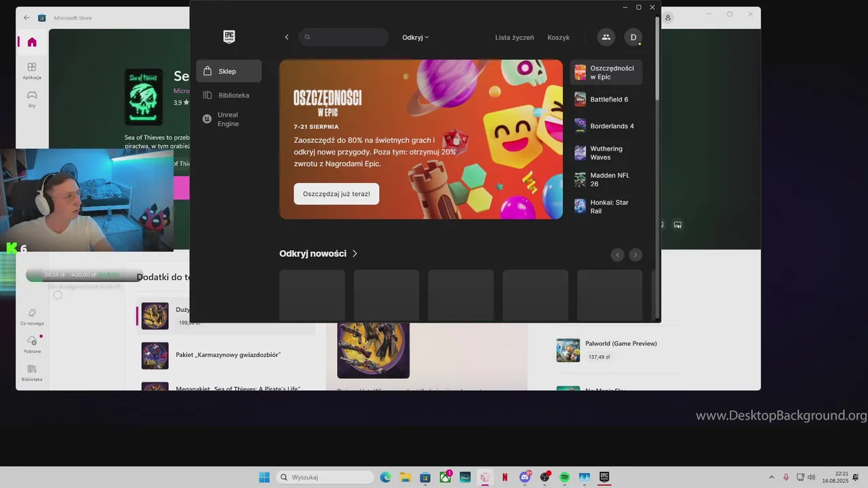Click the taskbar Wyszukaj search box
The height and width of the screenshot is (488, 868).
[x=325, y=477]
